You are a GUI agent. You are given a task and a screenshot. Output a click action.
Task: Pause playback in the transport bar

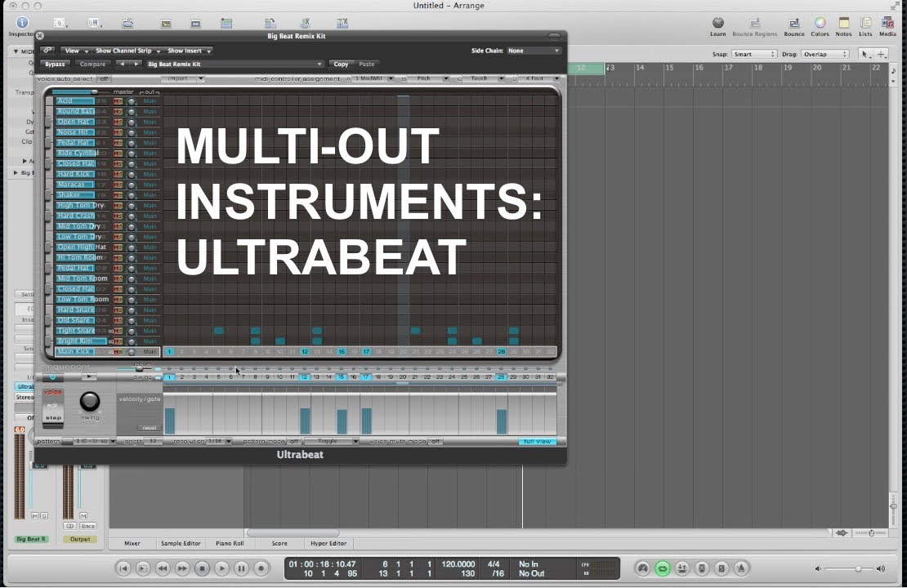[x=241, y=568]
